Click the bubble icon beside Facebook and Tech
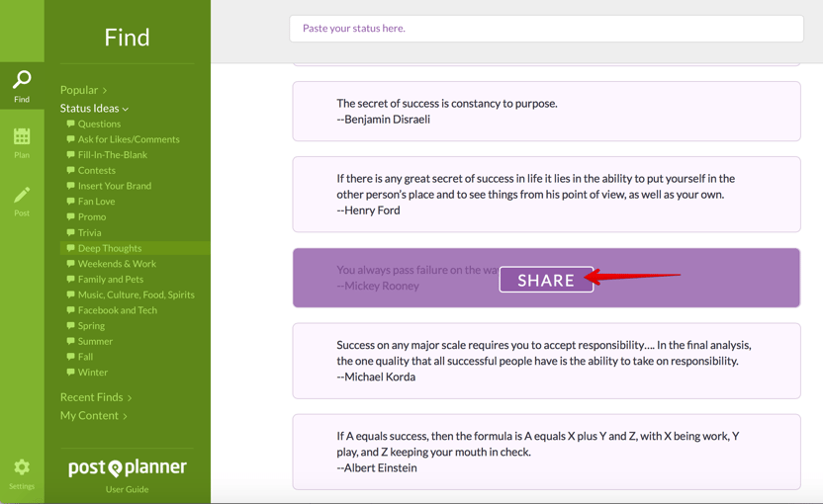823x504 pixels. [x=70, y=310]
